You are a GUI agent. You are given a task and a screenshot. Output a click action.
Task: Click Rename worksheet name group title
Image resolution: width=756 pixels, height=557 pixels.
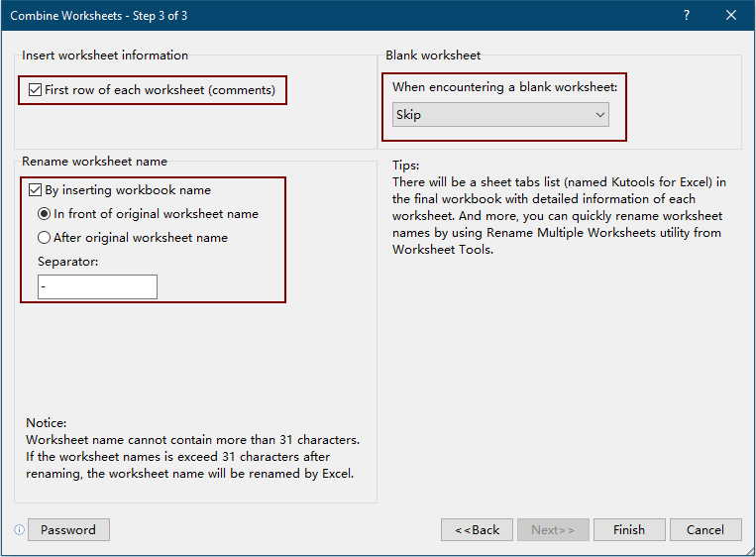[94, 162]
